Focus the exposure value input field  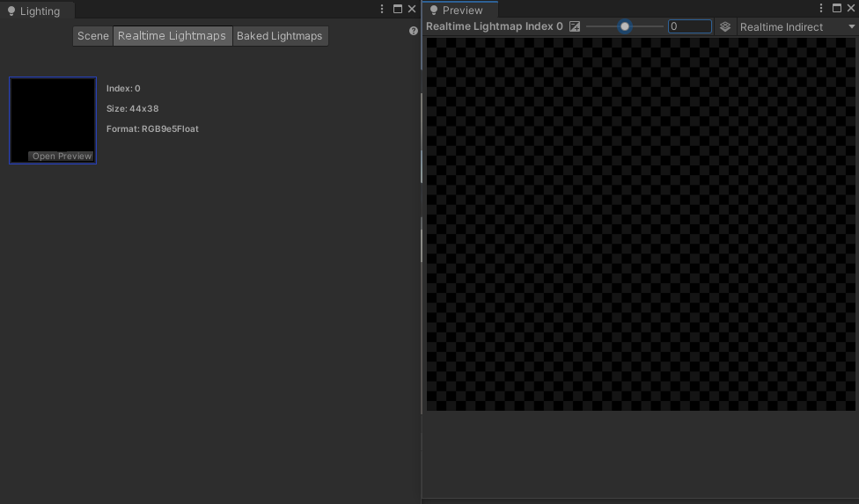pos(690,26)
